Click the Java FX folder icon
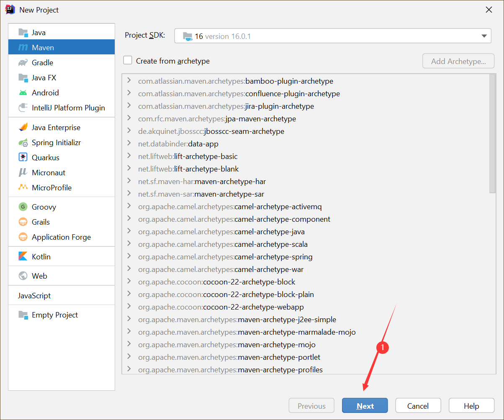This screenshot has height=420, width=504. pyautogui.click(x=23, y=78)
